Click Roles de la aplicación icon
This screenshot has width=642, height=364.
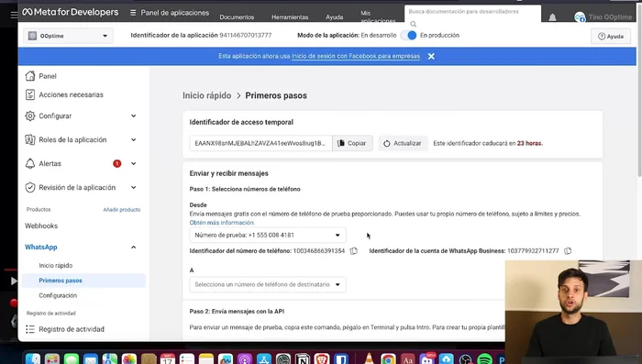tap(30, 139)
